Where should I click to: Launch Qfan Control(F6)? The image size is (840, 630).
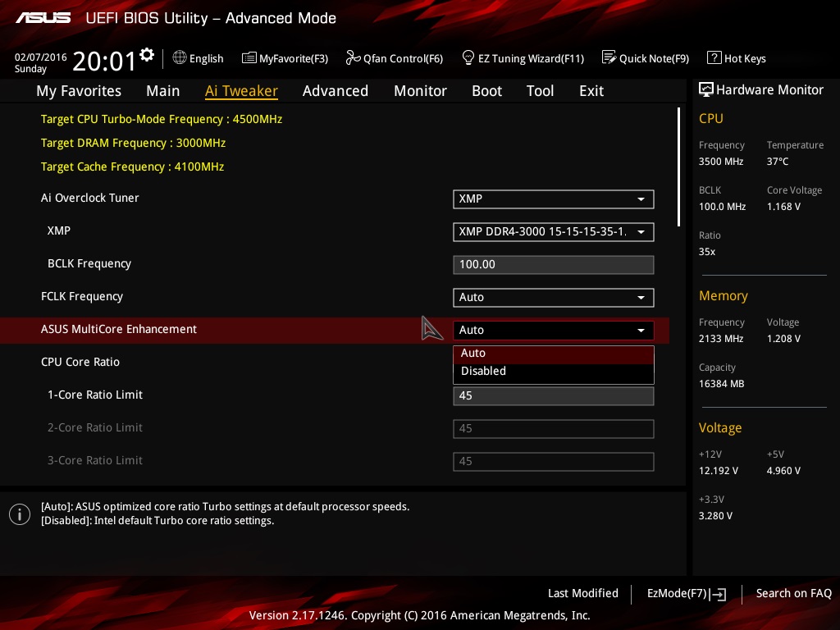[x=395, y=58]
